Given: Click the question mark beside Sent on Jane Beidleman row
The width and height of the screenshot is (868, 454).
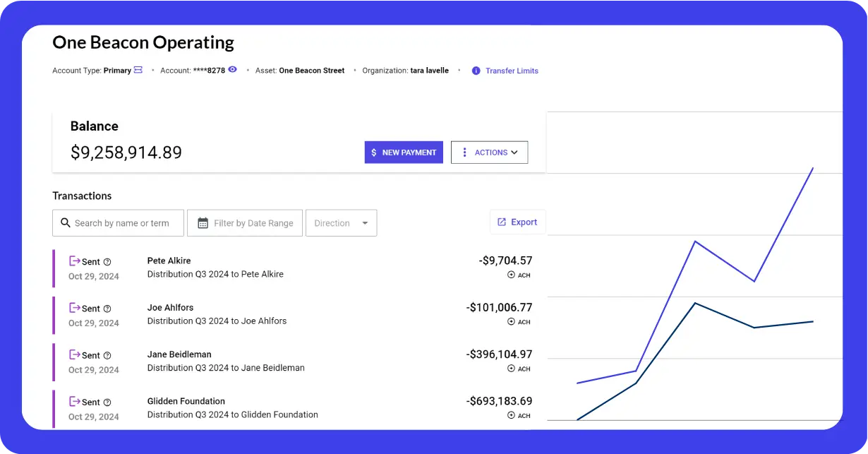Looking at the screenshot, I should coord(107,355).
